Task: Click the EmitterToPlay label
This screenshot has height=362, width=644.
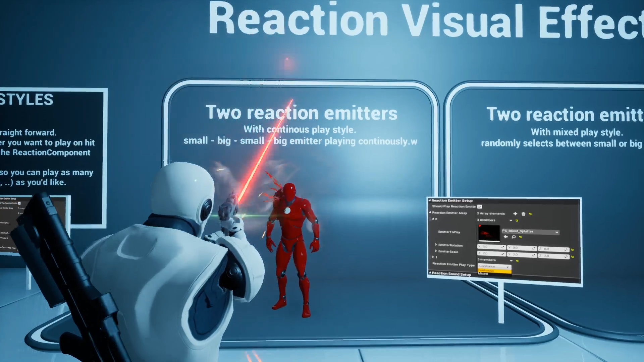Action: click(449, 232)
